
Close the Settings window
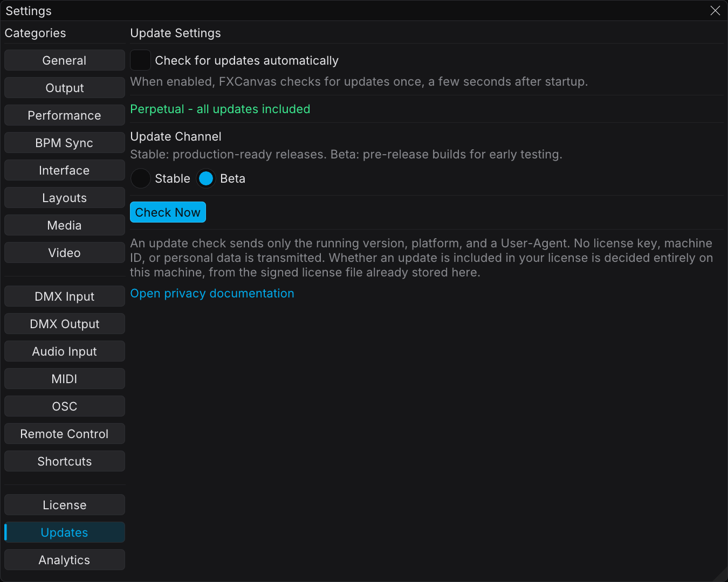coord(715,11)
